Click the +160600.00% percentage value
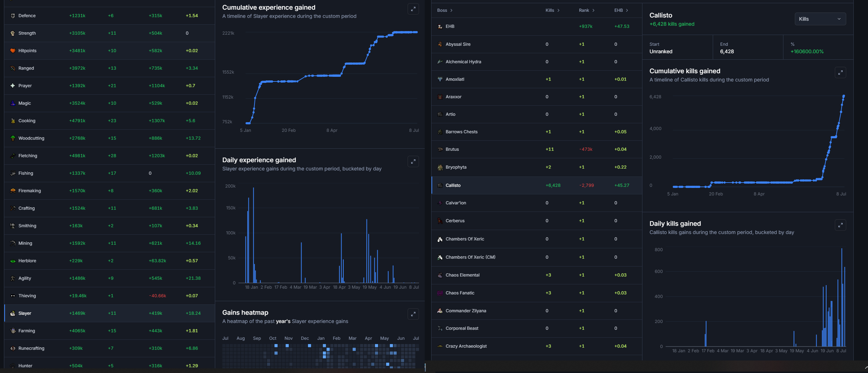868x373 pixels. point(807,51)
